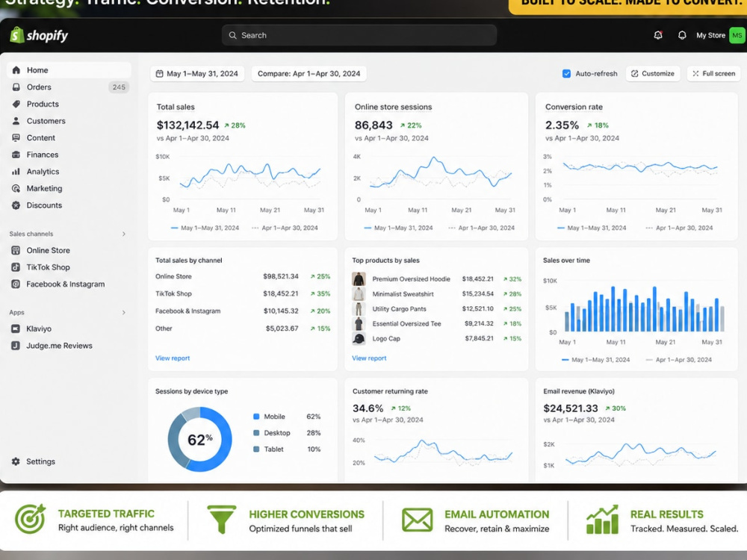The image size is (747, 560).
Task: Click the Products tag icon
Action: click(16, 104)
